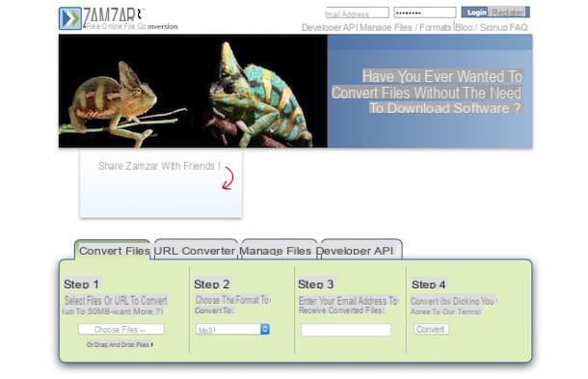Switch to the URL Converter tab
Image resolution: width=588 pixels, height=379 pixels.
click(195, 251)
